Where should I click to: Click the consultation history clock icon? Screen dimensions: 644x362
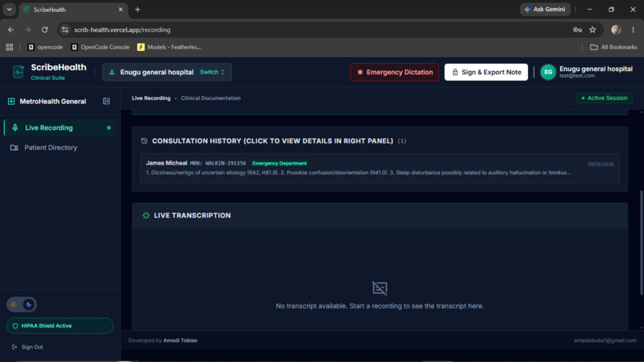[144, 141]
